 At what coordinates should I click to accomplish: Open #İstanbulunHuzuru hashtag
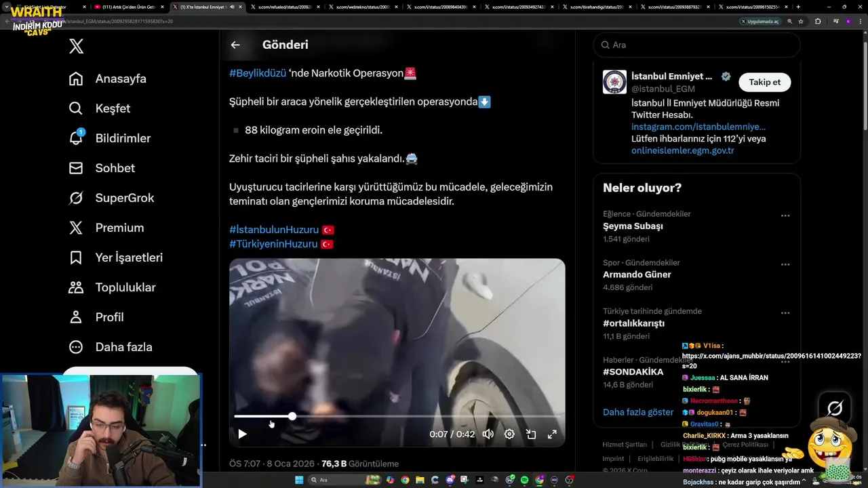(x=274, y=230)
